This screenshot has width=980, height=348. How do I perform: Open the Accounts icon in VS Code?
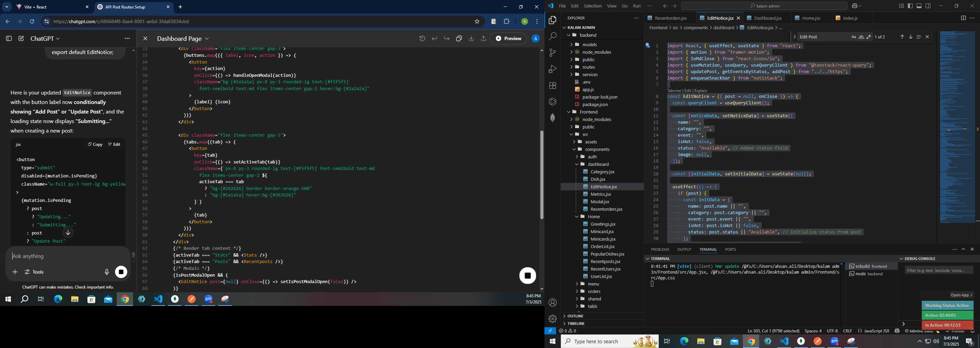coord(552,302)
